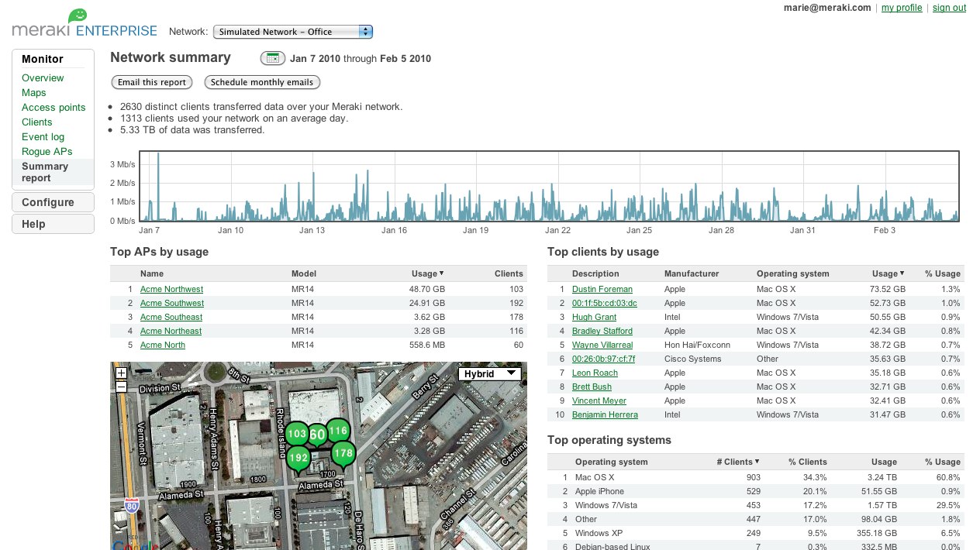The width and height of the screenshot is (980, 550).
Task: Zoom out with the map minus button
Action: 120,386
